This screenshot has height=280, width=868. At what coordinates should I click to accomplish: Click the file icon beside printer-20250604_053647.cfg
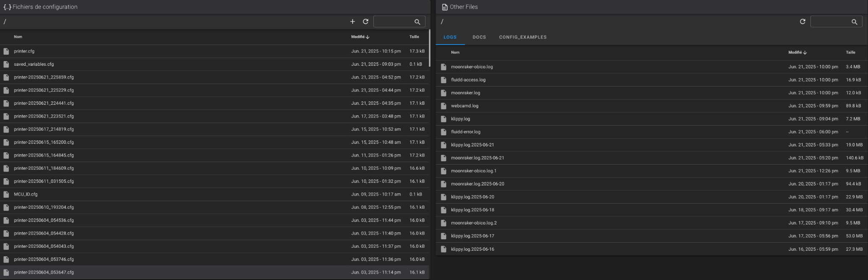coord(6,272)
